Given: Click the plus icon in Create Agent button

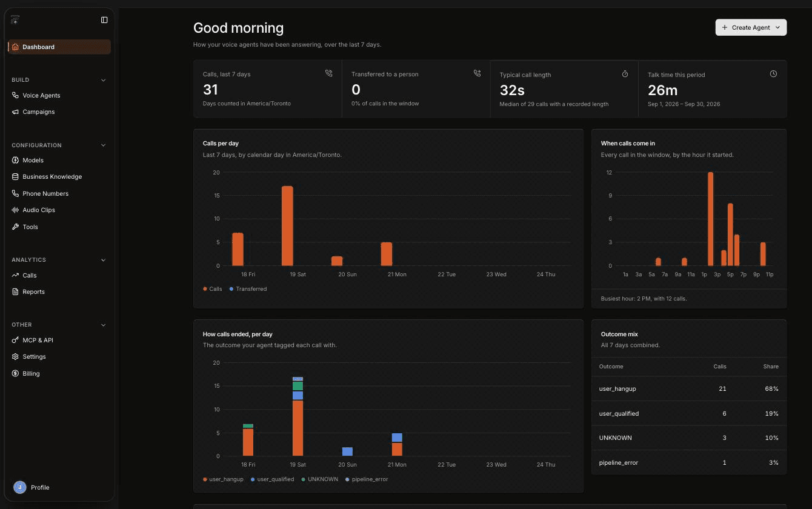Looking at the screenshot, I should pyautogui.click(x=725, y=27).
